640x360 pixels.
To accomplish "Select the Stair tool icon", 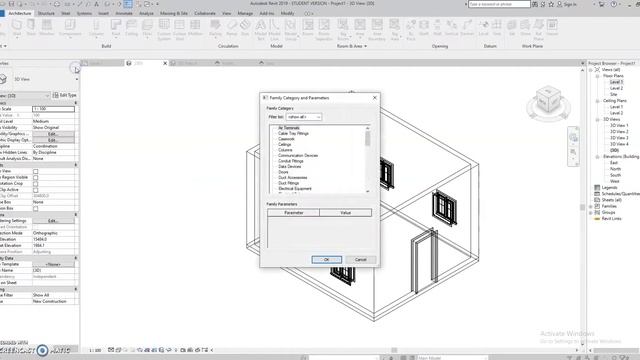I will [x=244, y=27].
